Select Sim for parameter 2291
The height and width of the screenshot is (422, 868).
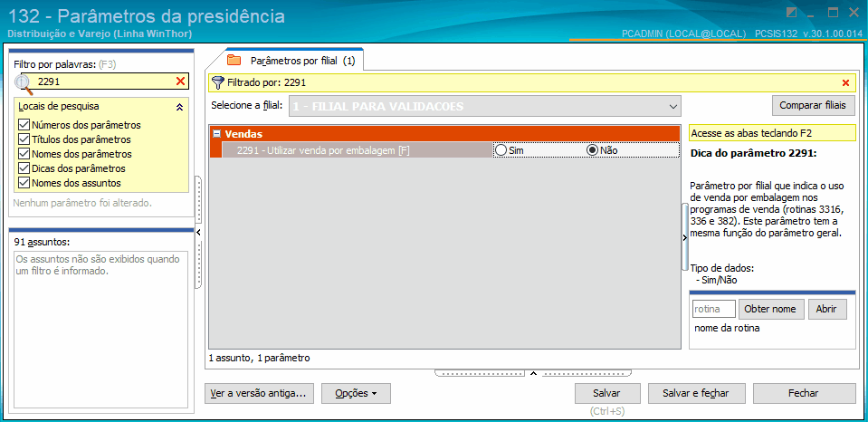501,150
